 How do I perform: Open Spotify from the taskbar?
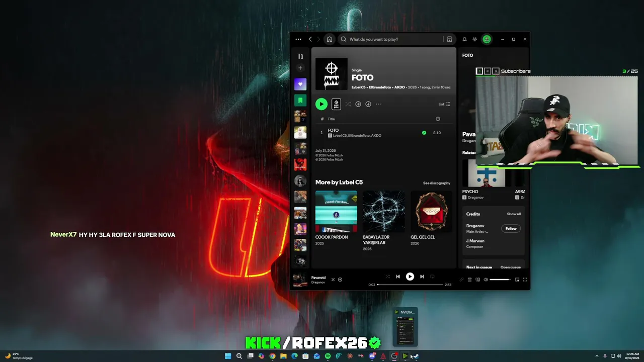[x=328, y=356]
